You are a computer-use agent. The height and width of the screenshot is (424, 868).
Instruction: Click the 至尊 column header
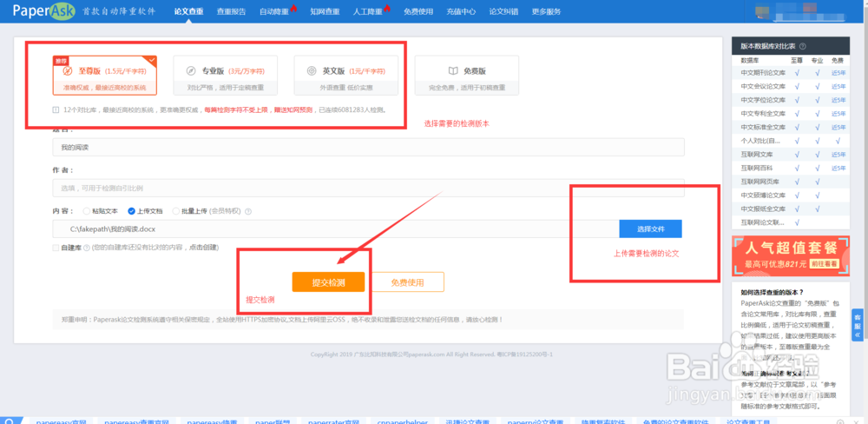point(797,60)
